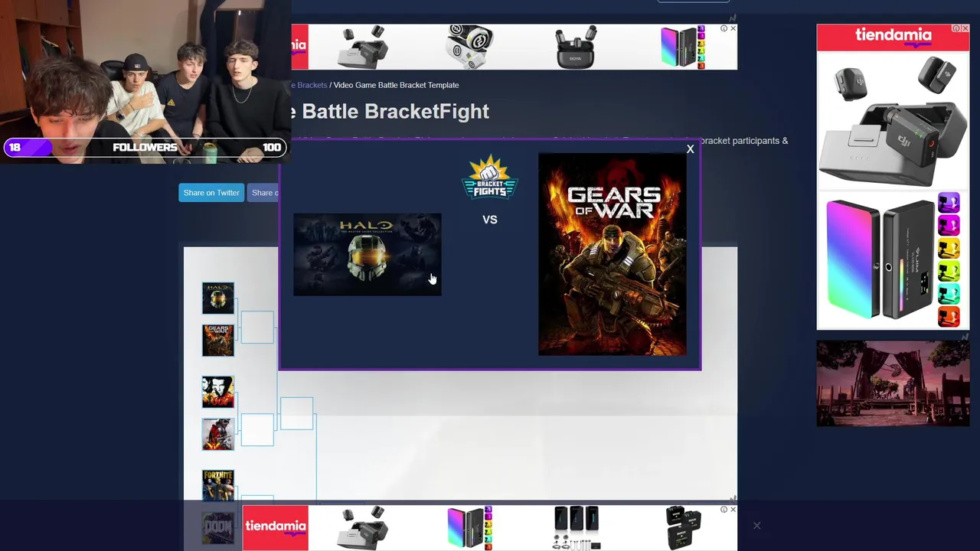Select the thumbnail just above Fortnite in the bracket
This screenshot has width=980, height=551.
(218, 434)
